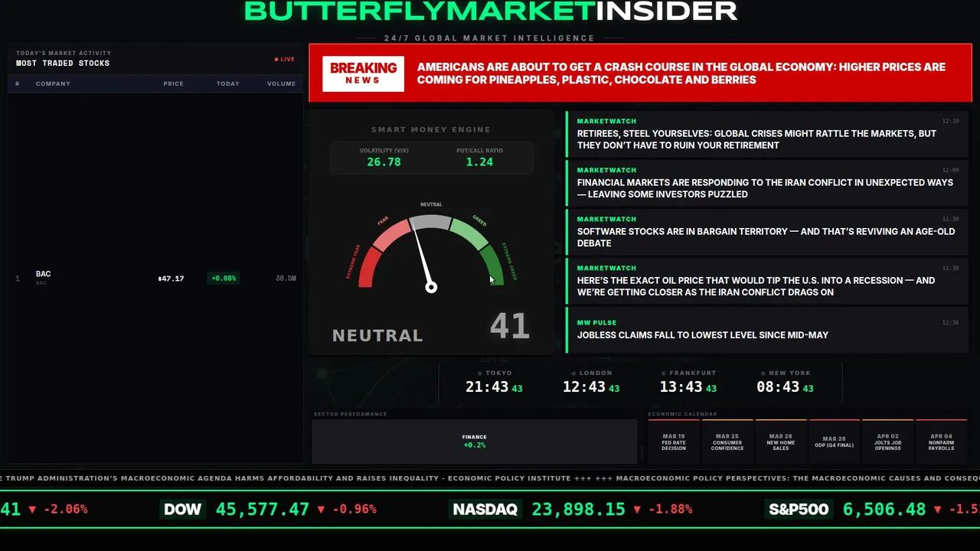Screen dimensions: 980x551
Task: Sort by the COMPANY column header
Action: [53, 83]
